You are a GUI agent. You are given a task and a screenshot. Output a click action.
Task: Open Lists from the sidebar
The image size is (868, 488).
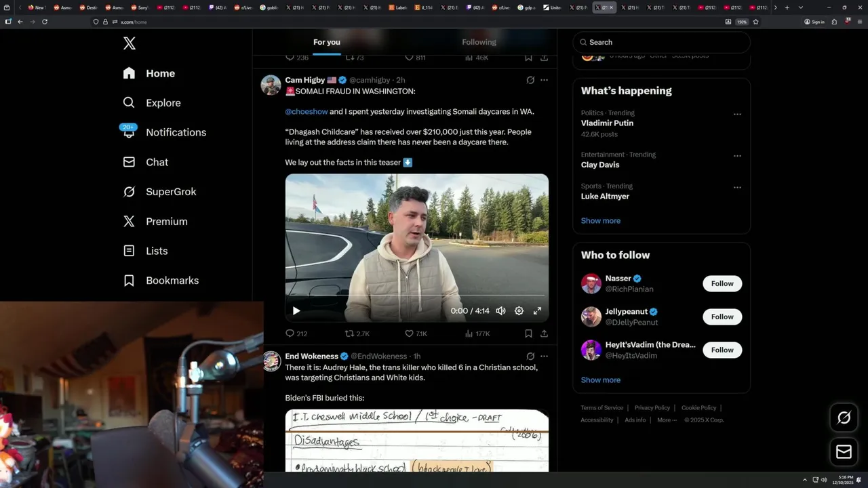point(145,251)
